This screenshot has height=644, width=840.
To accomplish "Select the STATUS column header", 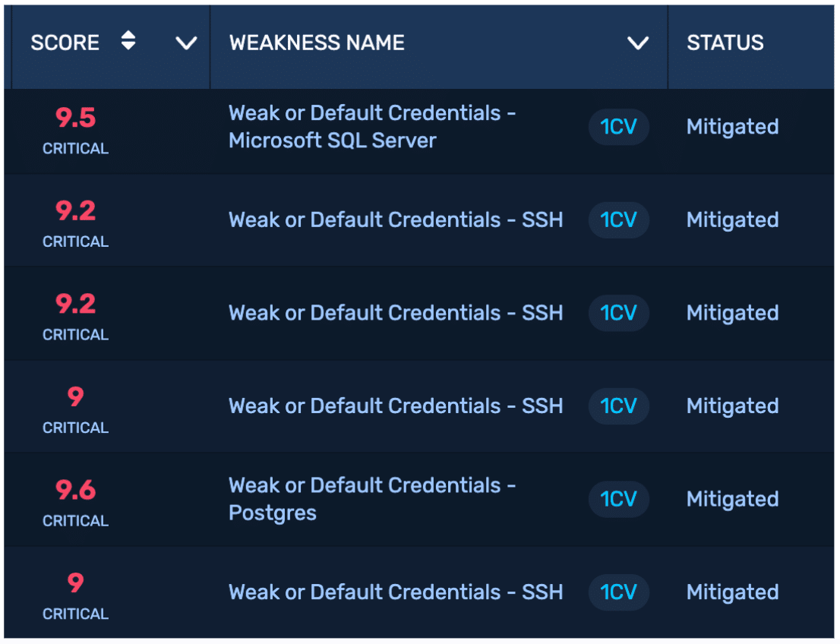I will tap(725, 43).
